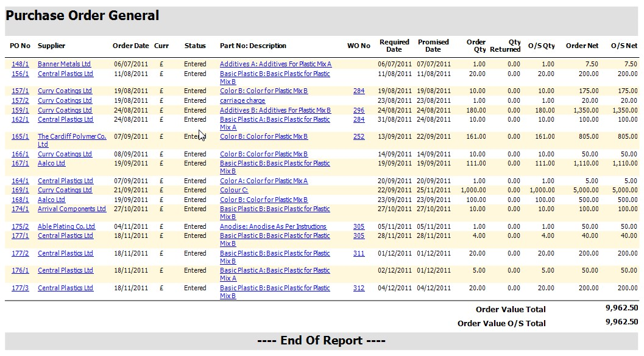The image size is (644, 356).
Task: Click the Order Date column header
Action: click(x=130, y=46)
